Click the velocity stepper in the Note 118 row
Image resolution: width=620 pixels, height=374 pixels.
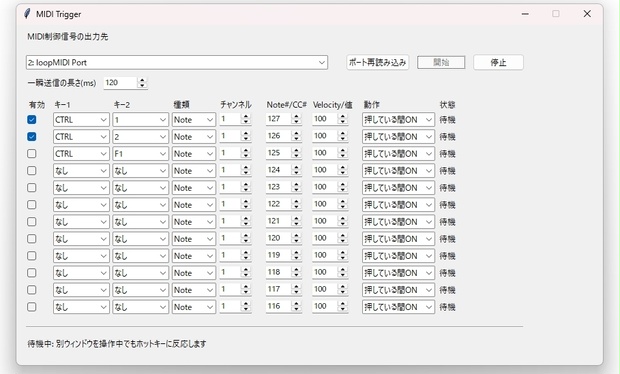[x=343, y=272]
